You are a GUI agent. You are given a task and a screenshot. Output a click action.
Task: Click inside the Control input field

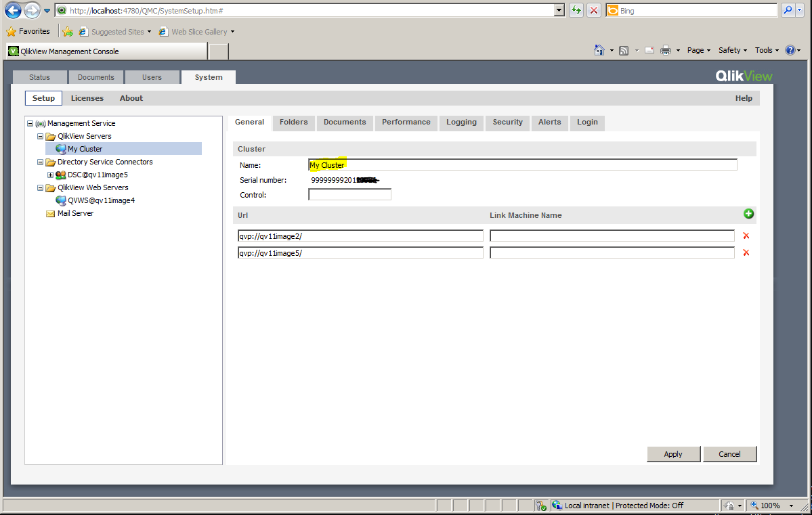pyautogui.click(x=349, y=194)
